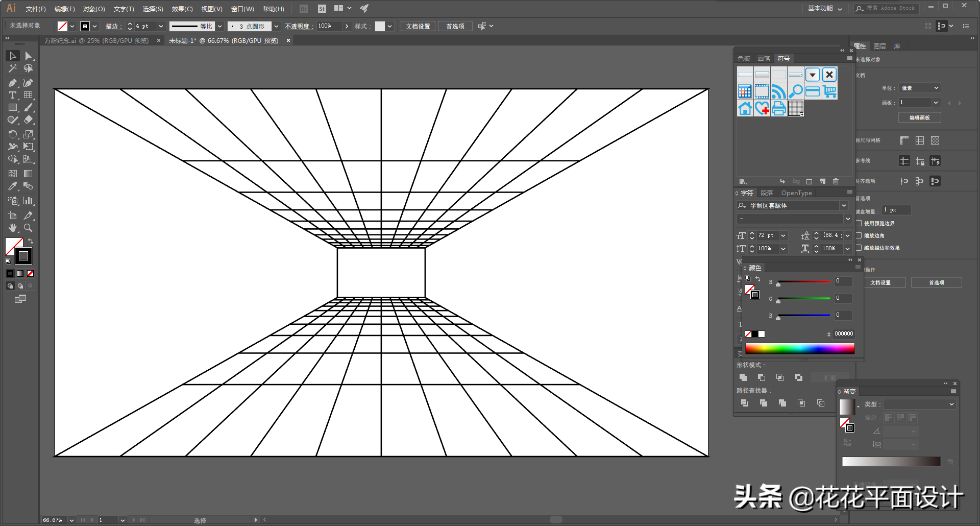Choose the Paintbrush tool
The width and height of the screenshot is (980, 526).
click(x=29, y=108)
